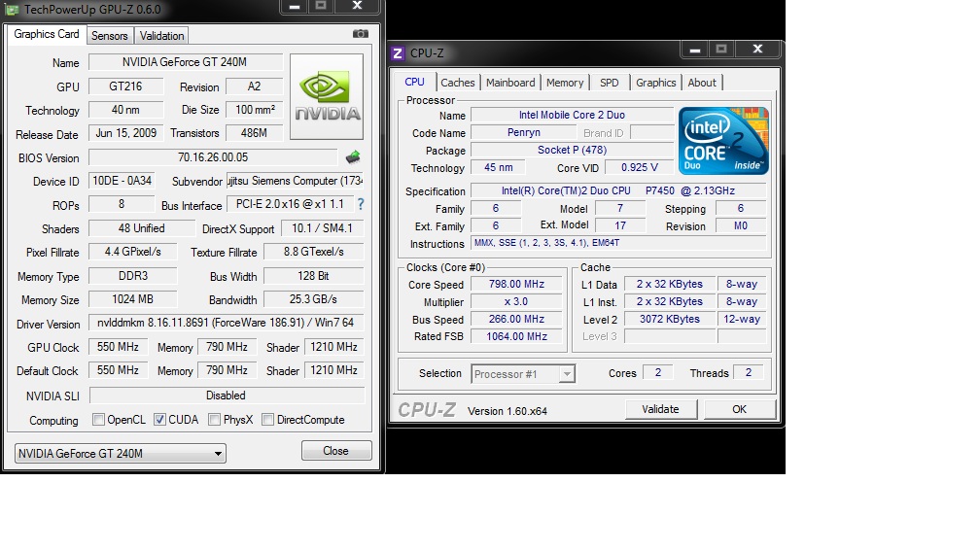
Task: Minimize the GPU-Z window
Action: point(295,7)
